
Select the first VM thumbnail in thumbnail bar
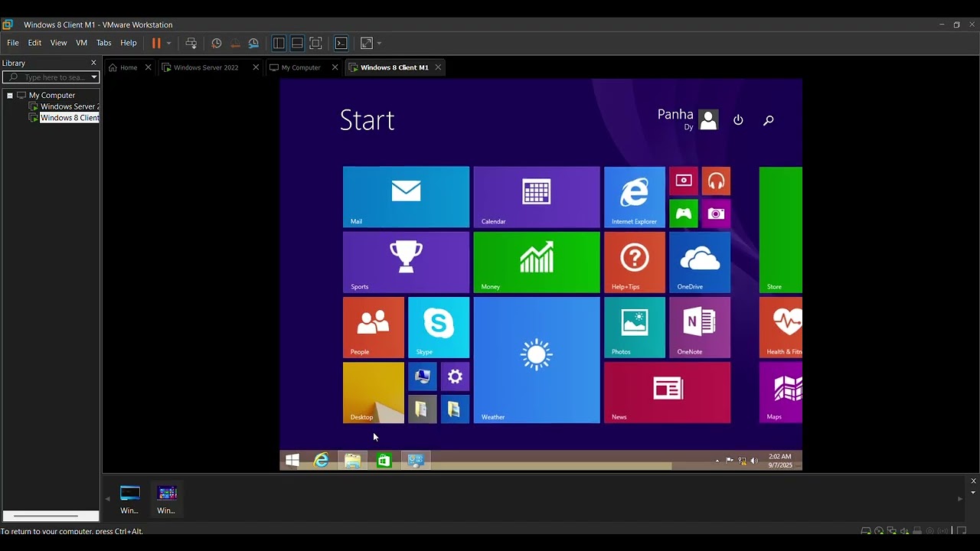tap(130, 499)
